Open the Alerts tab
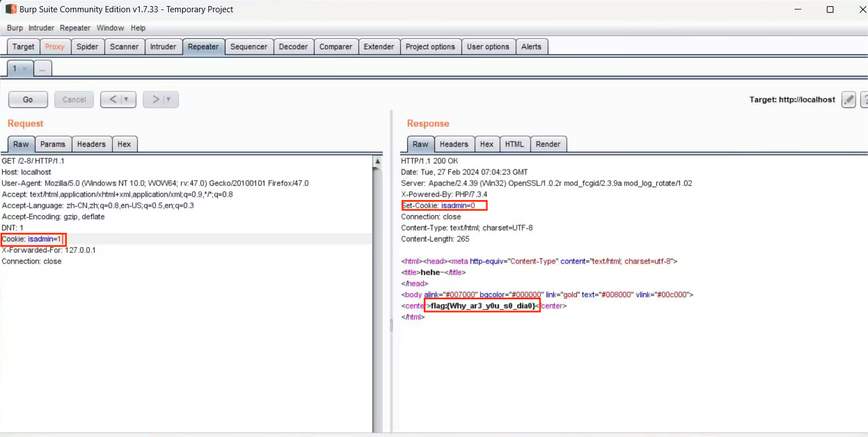 tap(531, 47)
